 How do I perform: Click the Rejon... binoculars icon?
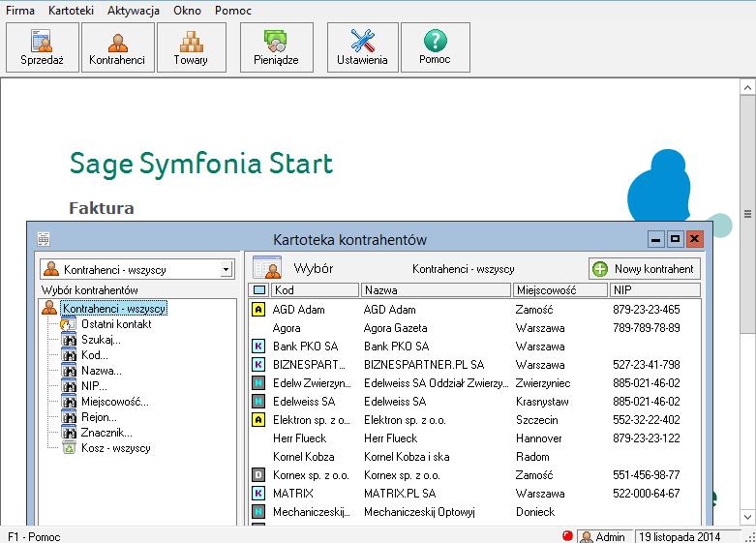69,416
